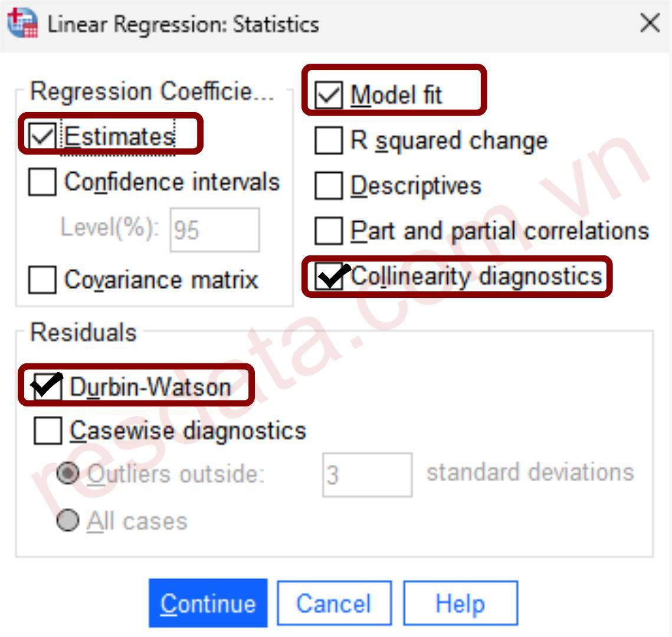Toggle the Model fit checkbox
Viewport: 672px width, 637px height.
click(329, 95)
